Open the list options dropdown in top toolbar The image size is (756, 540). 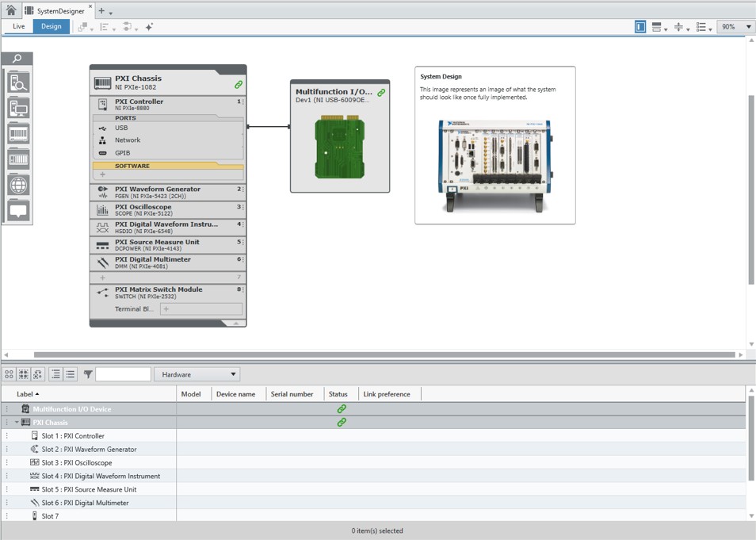tap(704, 27)
